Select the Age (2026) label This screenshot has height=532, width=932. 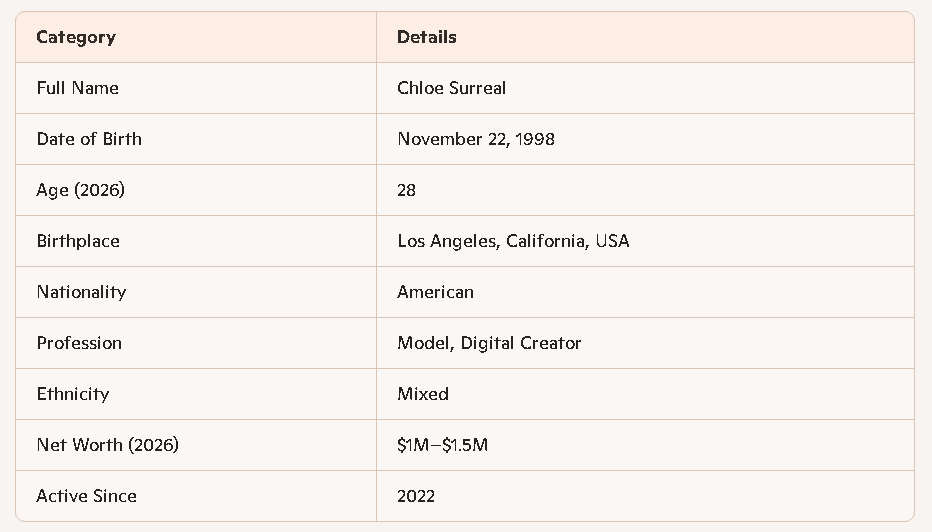point(81,190)
